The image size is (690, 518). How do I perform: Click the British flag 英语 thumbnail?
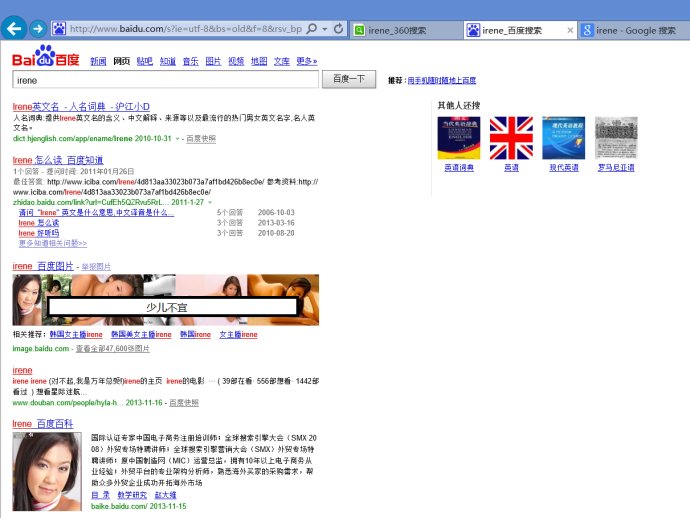tap(511, 138)
